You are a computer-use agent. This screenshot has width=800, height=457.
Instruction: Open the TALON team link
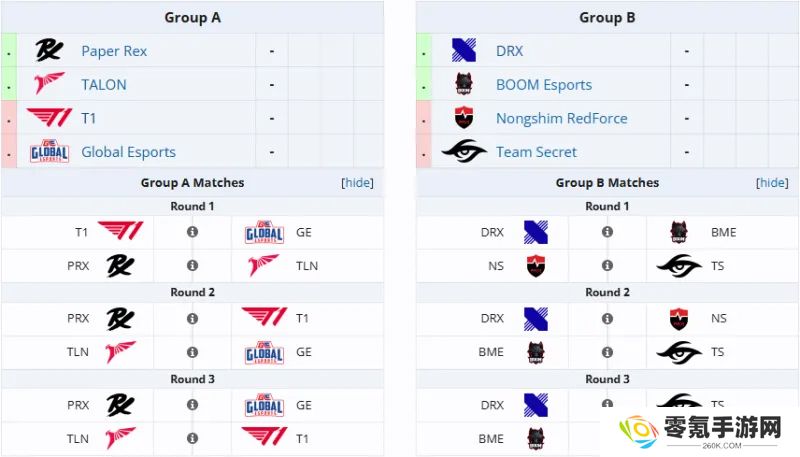pyautogui.click(x=104, y=85)
